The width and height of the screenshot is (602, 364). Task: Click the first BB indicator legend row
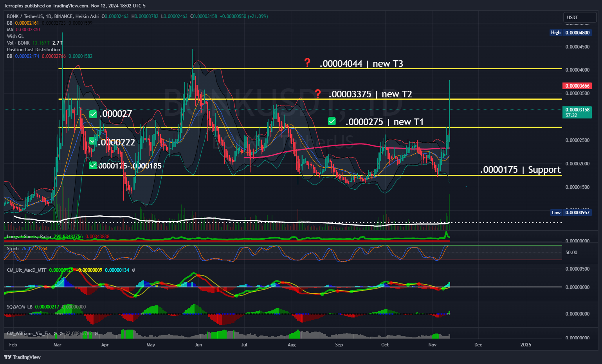click(x=50, y=23)
